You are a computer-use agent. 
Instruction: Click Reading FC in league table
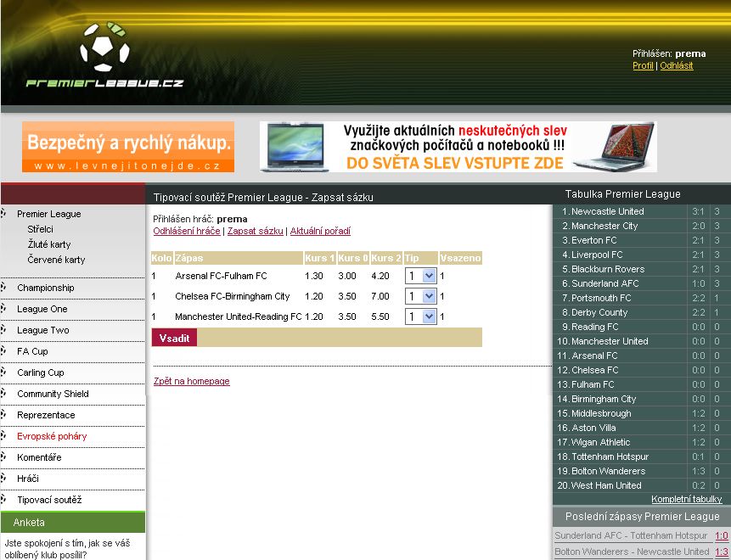(595, 327)
